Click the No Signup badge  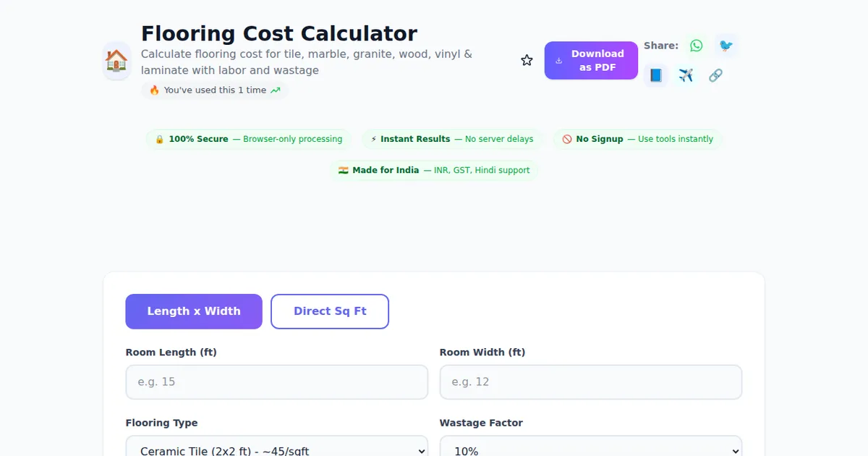coord(638,139)
